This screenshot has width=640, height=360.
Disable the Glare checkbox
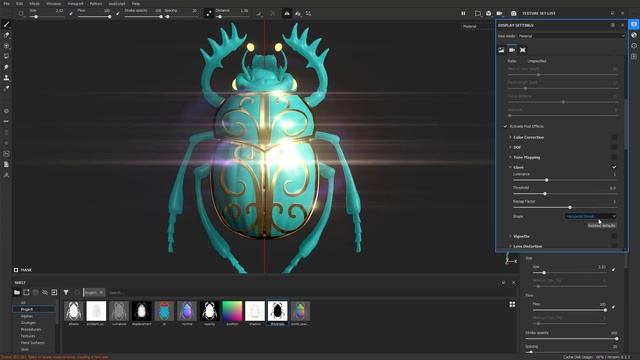[614, 167]
